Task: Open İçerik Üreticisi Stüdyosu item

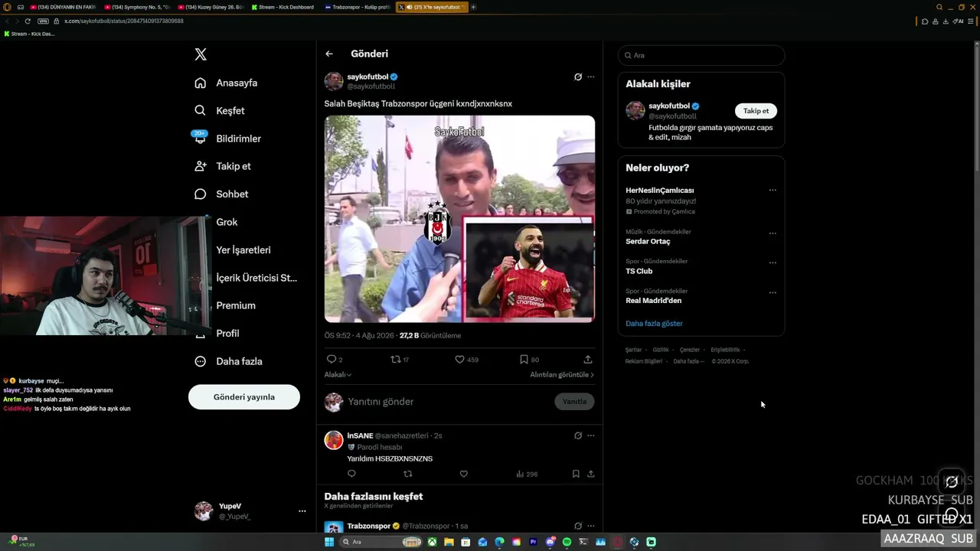Action: (256, 278)
